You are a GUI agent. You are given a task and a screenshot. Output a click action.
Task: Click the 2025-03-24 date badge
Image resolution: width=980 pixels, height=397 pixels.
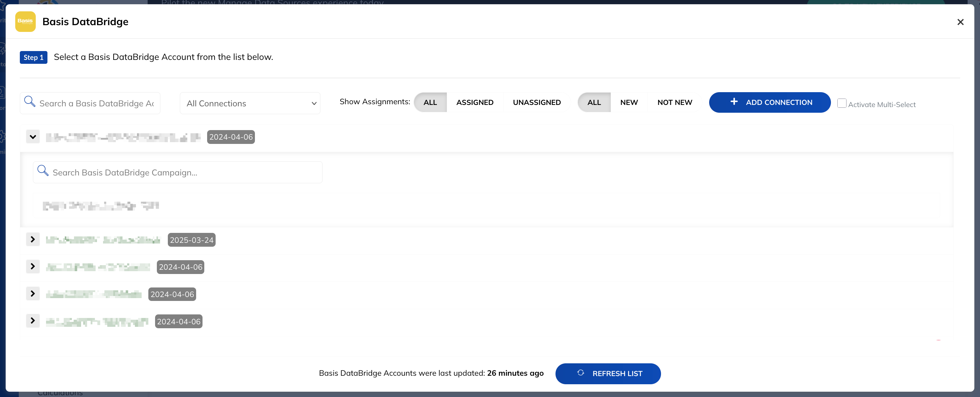(192, 240)
